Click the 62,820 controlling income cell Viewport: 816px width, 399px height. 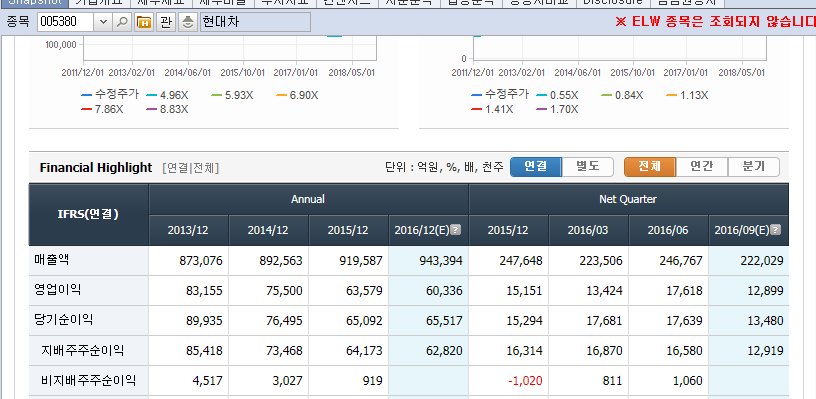click(428, 351)
